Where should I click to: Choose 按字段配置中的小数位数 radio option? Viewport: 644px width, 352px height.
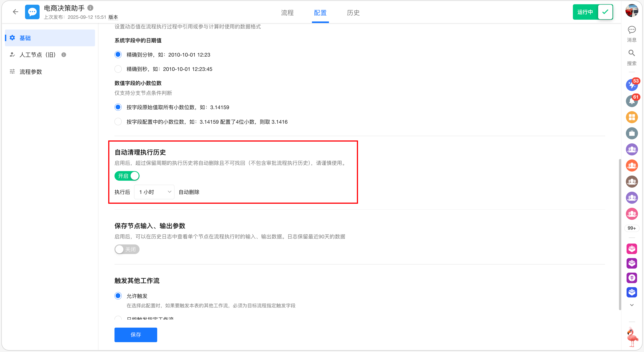(x=118, y=122)
